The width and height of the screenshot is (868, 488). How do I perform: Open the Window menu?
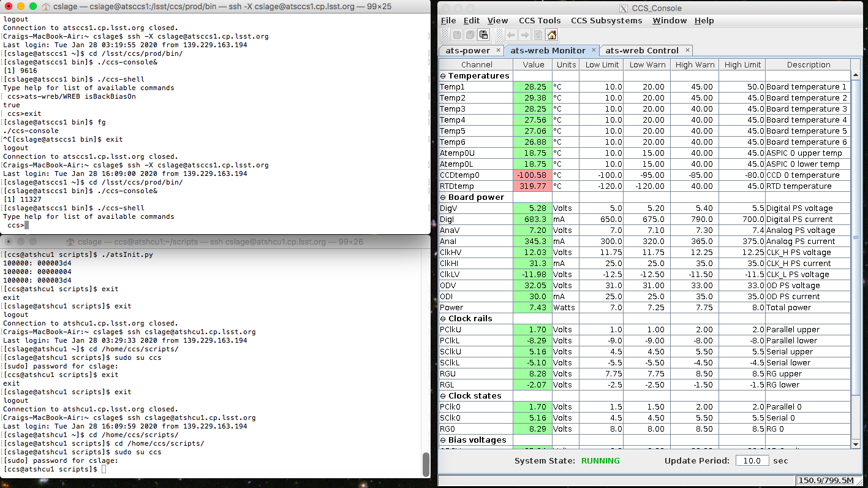[x=670, y=20]
